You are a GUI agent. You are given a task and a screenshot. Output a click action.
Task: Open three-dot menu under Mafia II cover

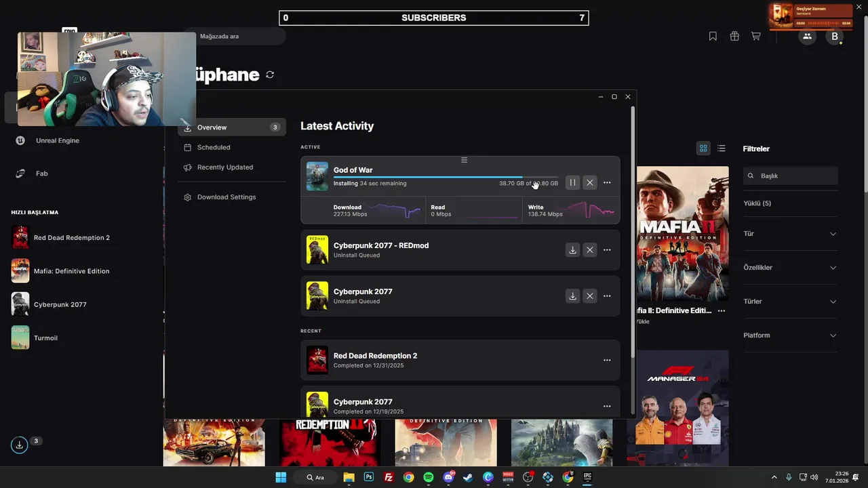[x=722, y=311]
